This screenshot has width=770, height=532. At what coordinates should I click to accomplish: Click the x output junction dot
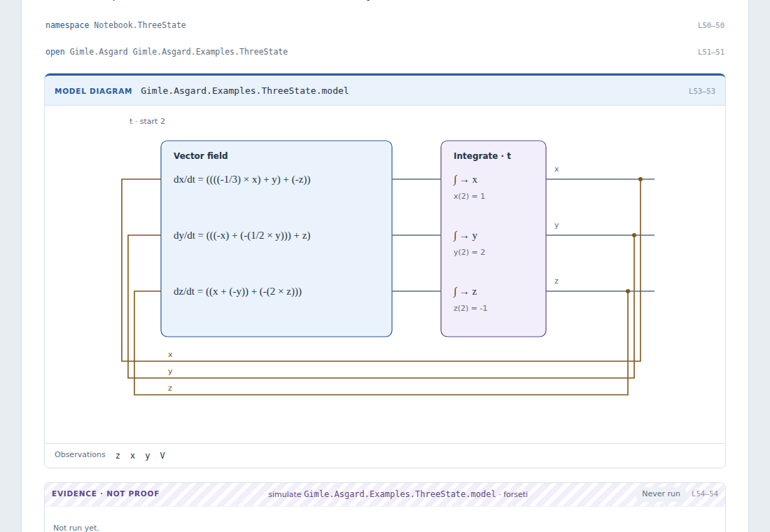pyautogui.click(x=640, y=179)
